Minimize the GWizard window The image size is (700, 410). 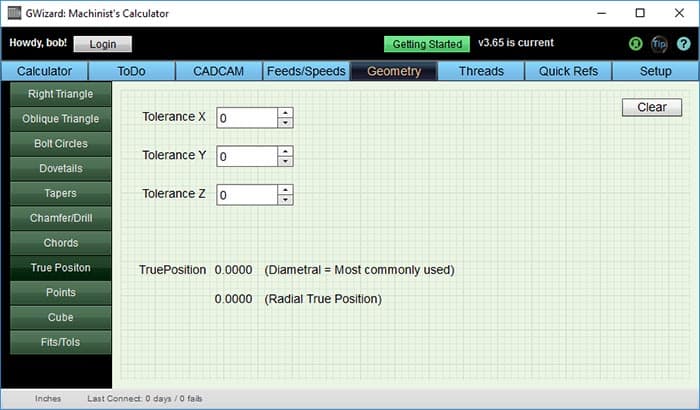pos(601,13)
